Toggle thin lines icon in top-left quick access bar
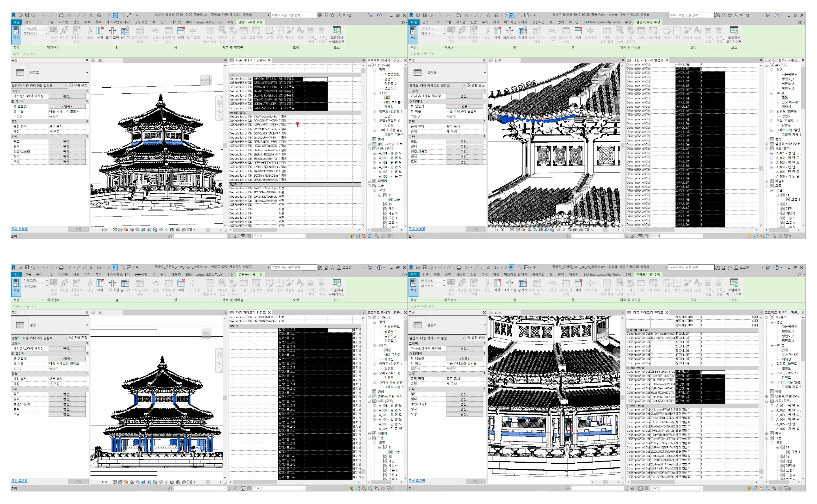 coord(115,15)
